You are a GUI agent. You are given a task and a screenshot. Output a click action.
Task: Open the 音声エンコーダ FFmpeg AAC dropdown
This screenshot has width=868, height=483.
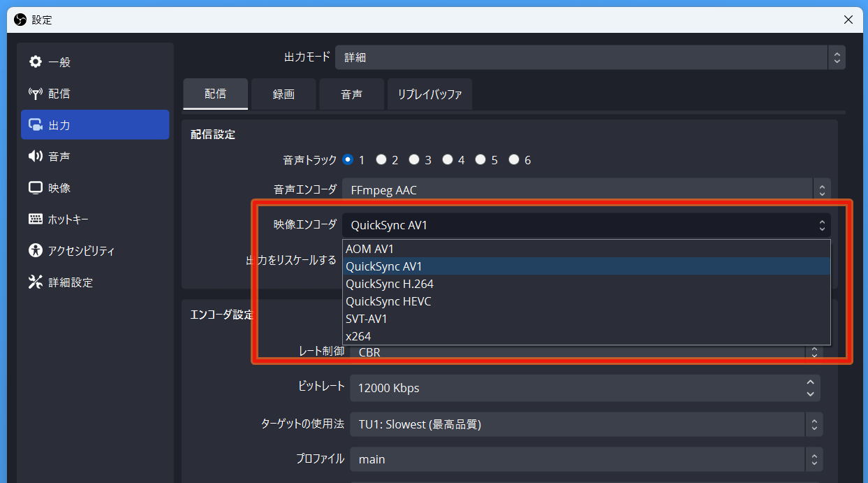(x=586, y=189)
